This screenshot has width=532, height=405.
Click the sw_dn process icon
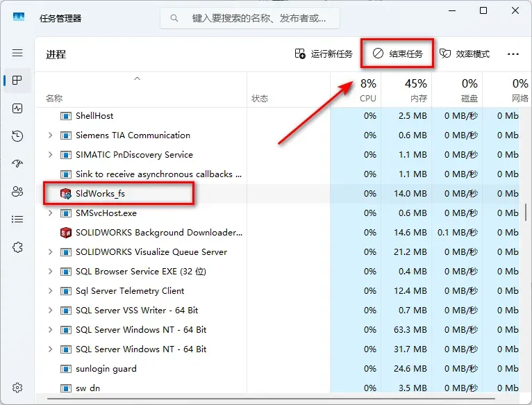pos(66,388)
